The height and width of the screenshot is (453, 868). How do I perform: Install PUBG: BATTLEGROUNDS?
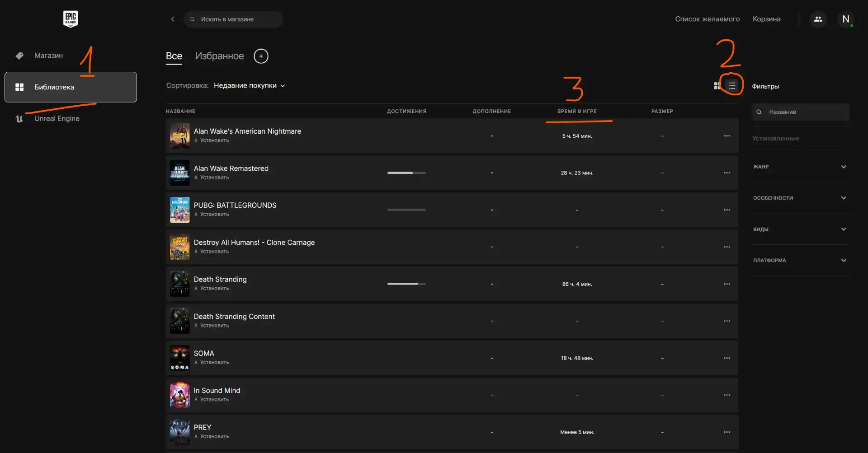click(x=212, y=215)
